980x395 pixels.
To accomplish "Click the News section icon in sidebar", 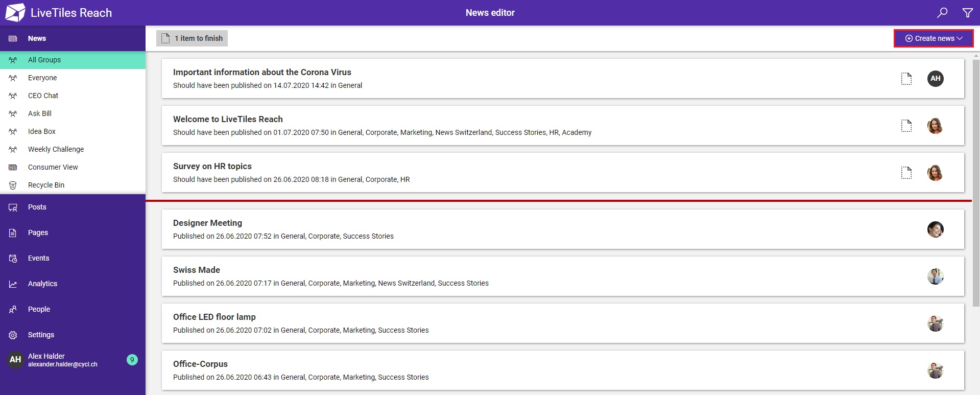I will coord(13,38).
